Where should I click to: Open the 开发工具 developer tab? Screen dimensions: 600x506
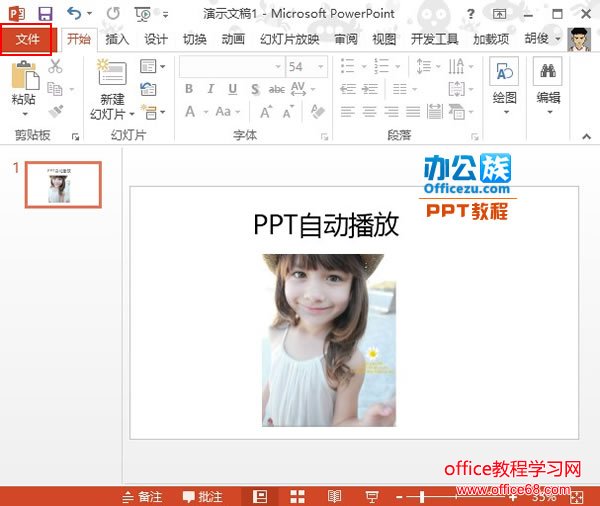coord(434,39)
